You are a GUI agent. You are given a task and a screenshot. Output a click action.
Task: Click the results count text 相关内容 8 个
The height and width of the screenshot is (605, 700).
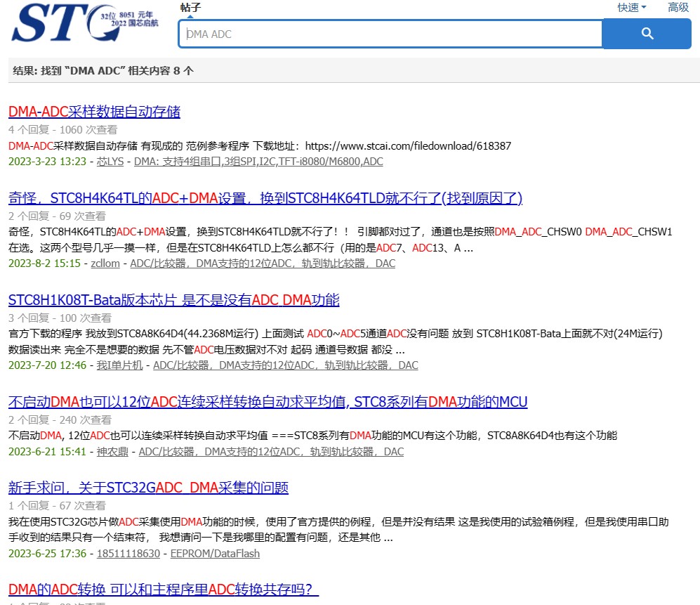[x=161, y=70]
